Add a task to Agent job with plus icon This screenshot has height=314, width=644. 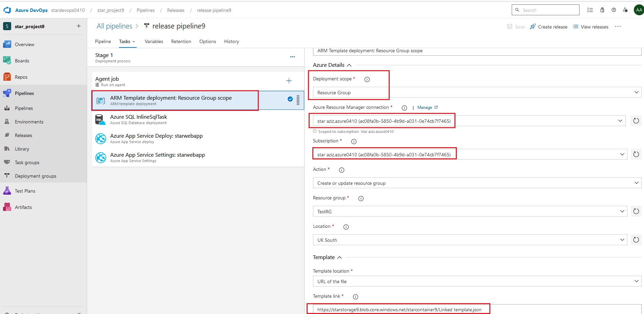(x=289, y=81)
